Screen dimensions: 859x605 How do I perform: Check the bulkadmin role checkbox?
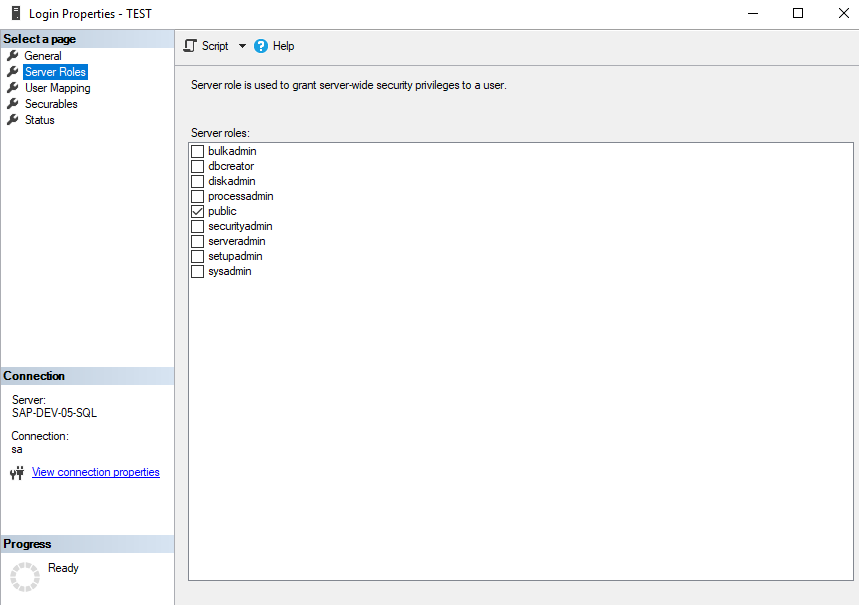pos(197,152)
